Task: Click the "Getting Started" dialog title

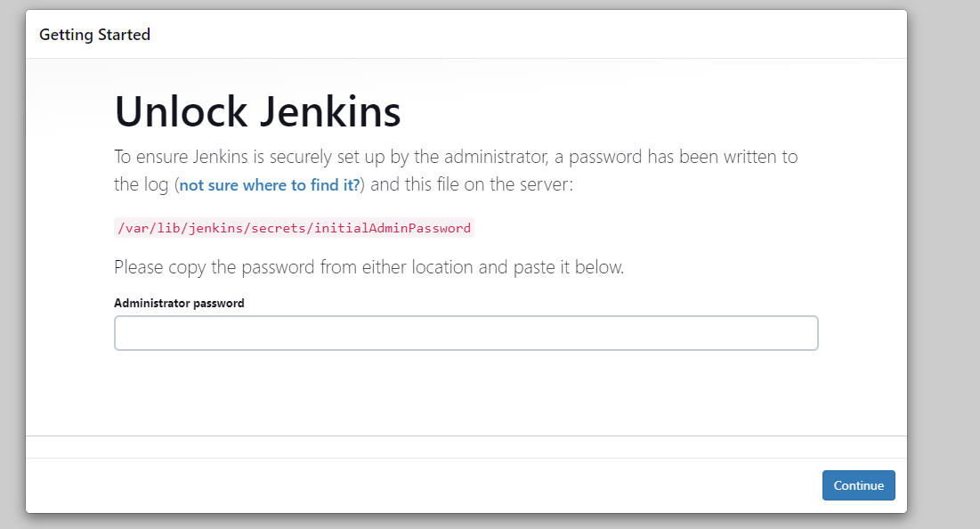Action: [94, 35]
